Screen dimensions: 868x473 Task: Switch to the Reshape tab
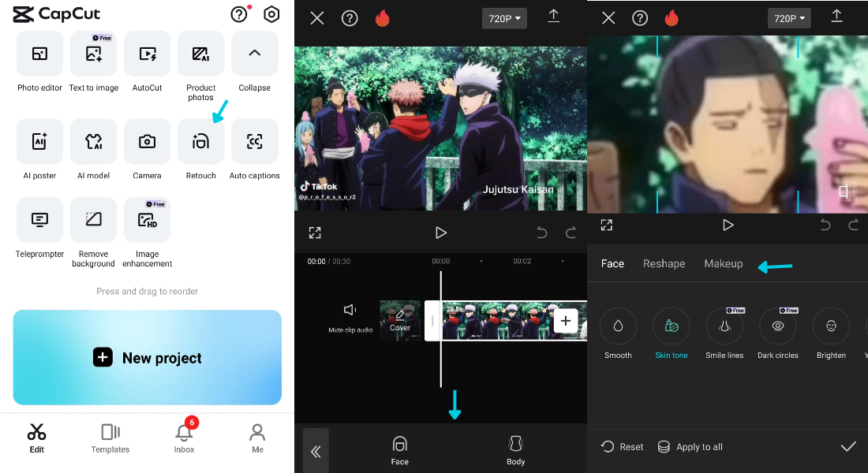pyautogui.click(x=664, y=264)
